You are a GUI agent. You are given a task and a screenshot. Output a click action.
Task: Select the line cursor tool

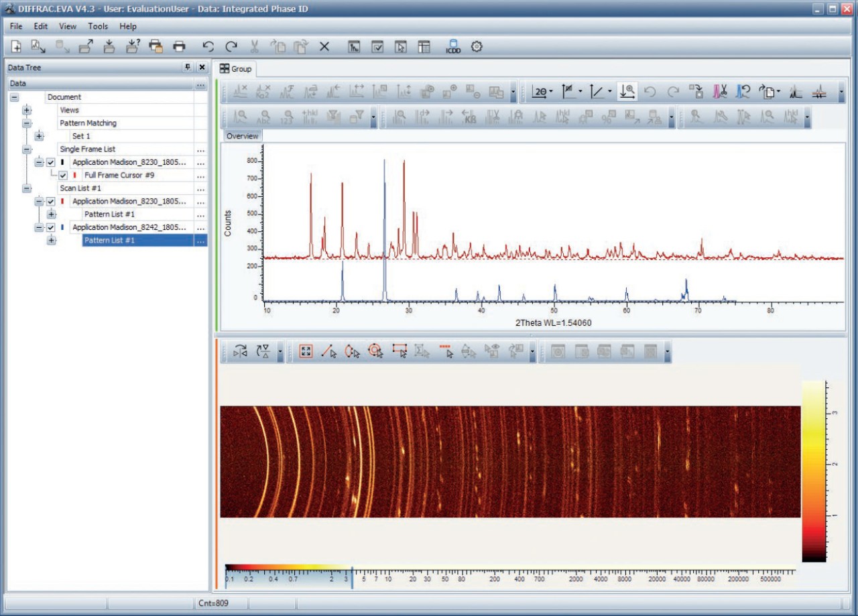(x=328, y=351)
